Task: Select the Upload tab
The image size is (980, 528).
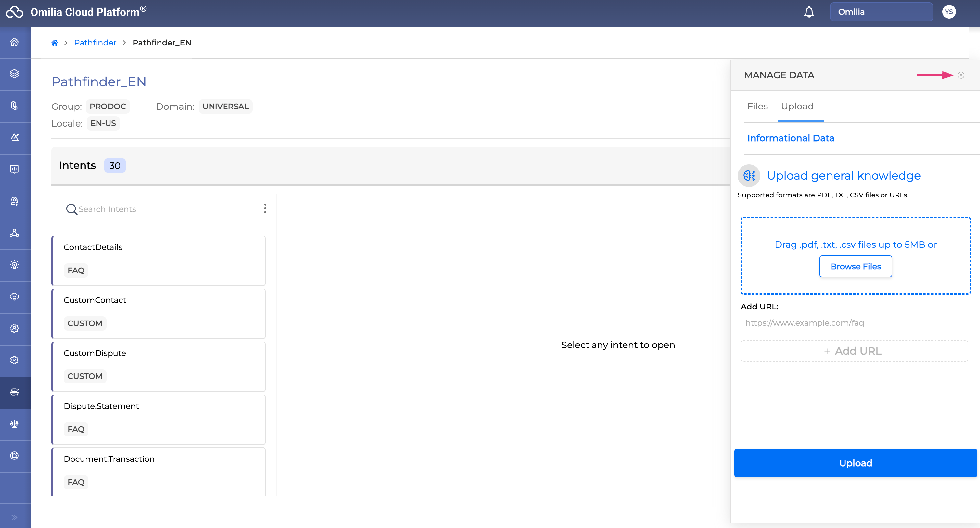Action: click(x=797, y=107)
